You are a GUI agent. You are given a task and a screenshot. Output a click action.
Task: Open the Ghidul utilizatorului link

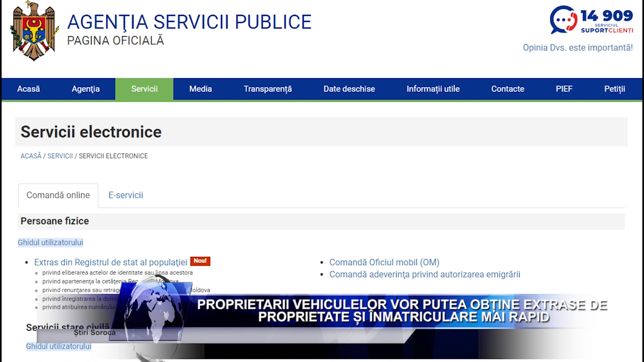click(x=50, y=242)
